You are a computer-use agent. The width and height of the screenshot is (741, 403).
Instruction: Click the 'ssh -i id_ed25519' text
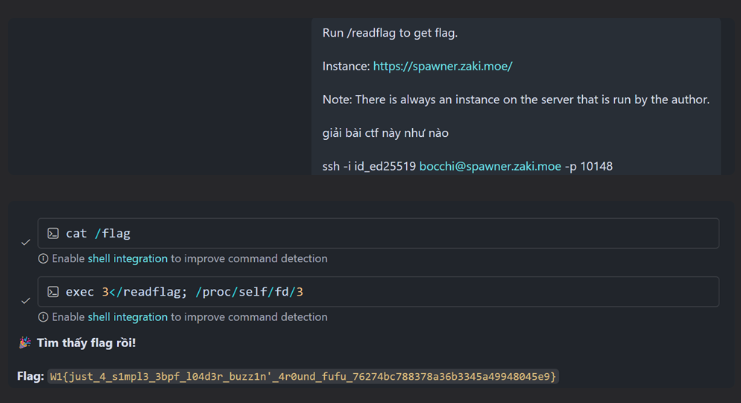tap(369, 166)
